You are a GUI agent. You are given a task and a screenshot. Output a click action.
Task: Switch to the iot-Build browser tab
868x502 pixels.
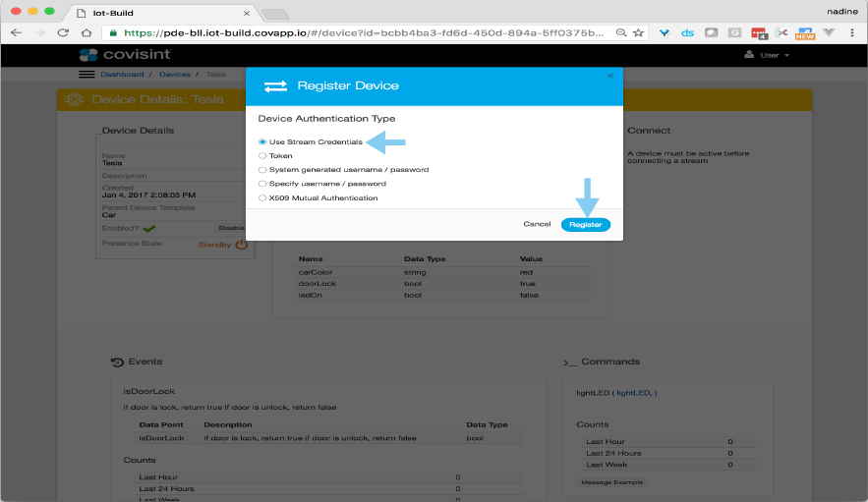(x=162, y=12)
